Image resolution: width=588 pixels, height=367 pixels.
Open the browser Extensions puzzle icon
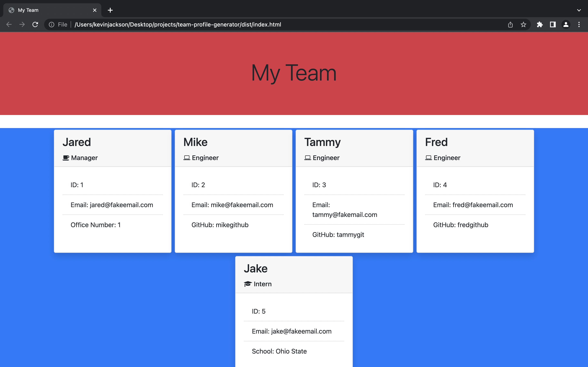(x=540, y=24)
